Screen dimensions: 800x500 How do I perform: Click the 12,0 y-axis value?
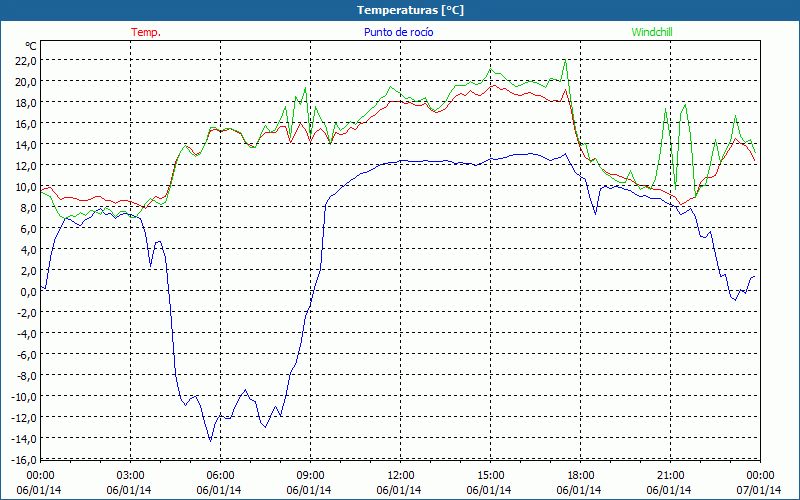pos(27,165)
